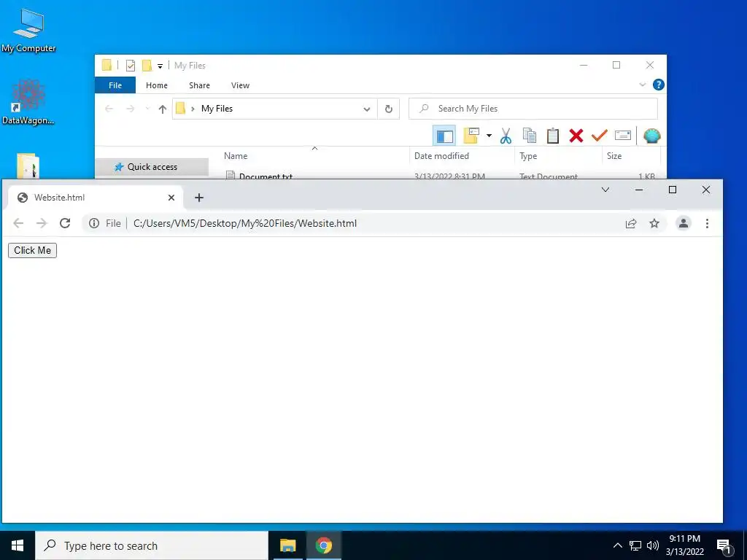Click My Files in explorer address path

pyautogui.click(x=217, y=109)
